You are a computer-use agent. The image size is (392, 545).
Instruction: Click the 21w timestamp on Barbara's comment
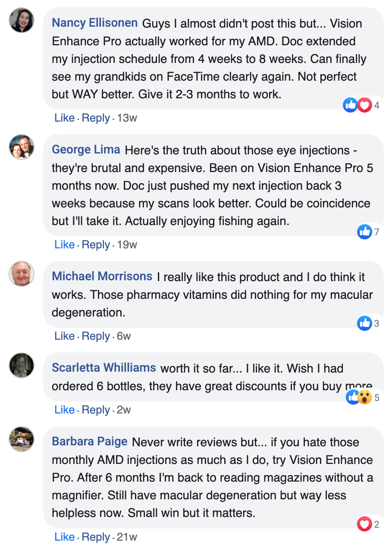click(127, 537)
